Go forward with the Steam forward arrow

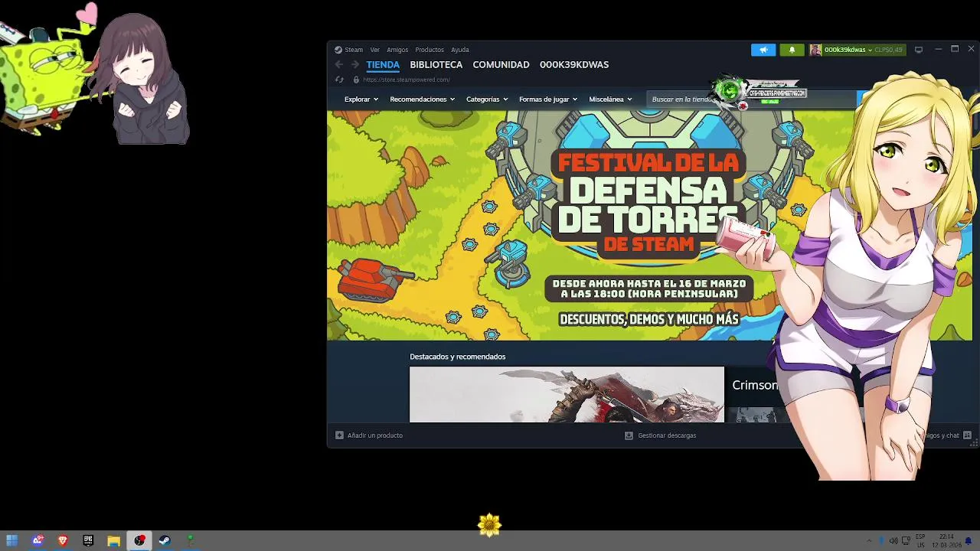tap(354, 65)
